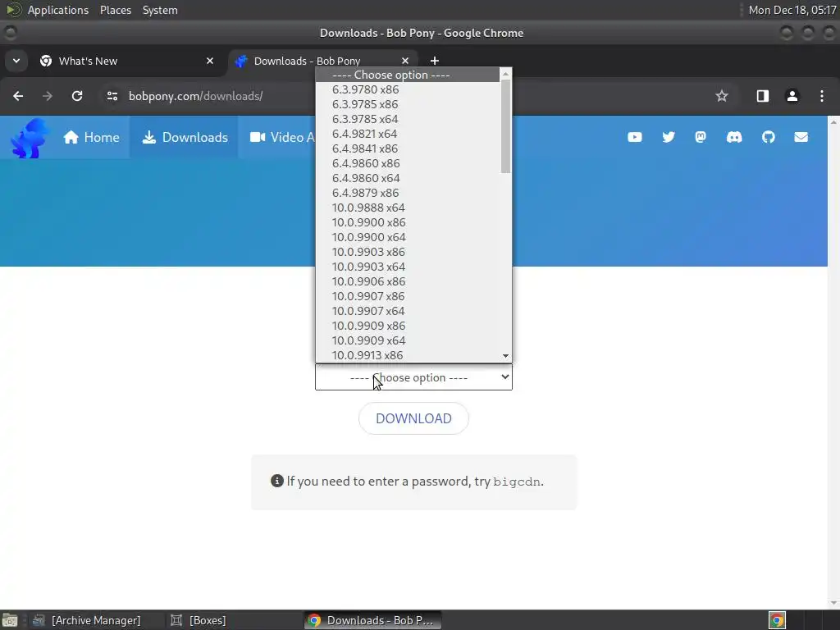This screenshot has width=840, height=630.
Task: Close the What's New tab
Action: click(x=210, y=61)
